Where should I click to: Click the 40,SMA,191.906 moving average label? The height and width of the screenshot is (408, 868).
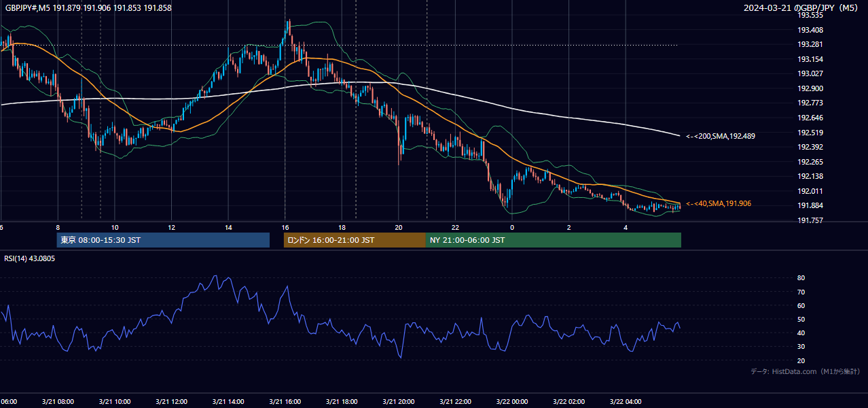(719, 203)
